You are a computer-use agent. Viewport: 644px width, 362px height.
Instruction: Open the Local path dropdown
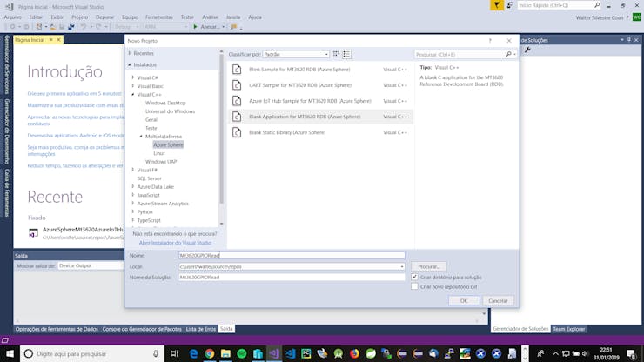point(402,266)
